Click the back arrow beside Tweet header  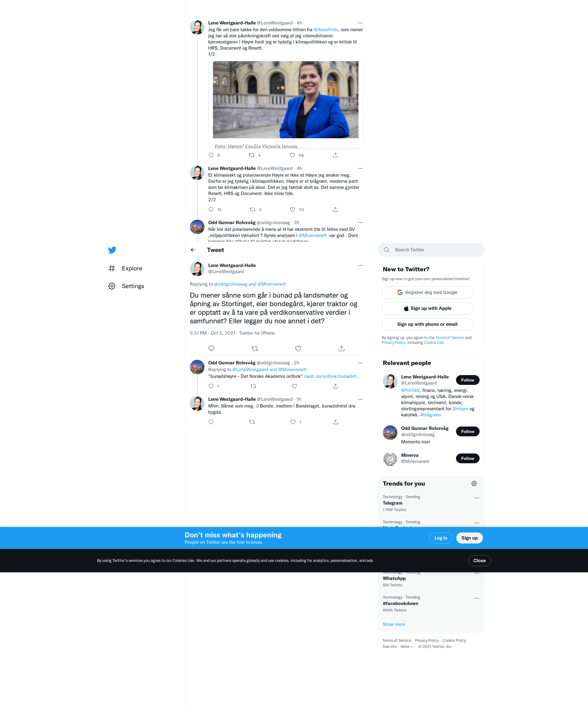click(193, 250)
